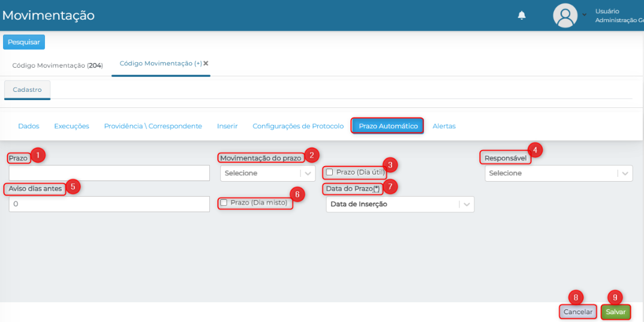The width and height of the screenshot is (644, 322).
Task: Open Data do Prazo dropdown showing Data de Inserção
Action: pos(400,204)
